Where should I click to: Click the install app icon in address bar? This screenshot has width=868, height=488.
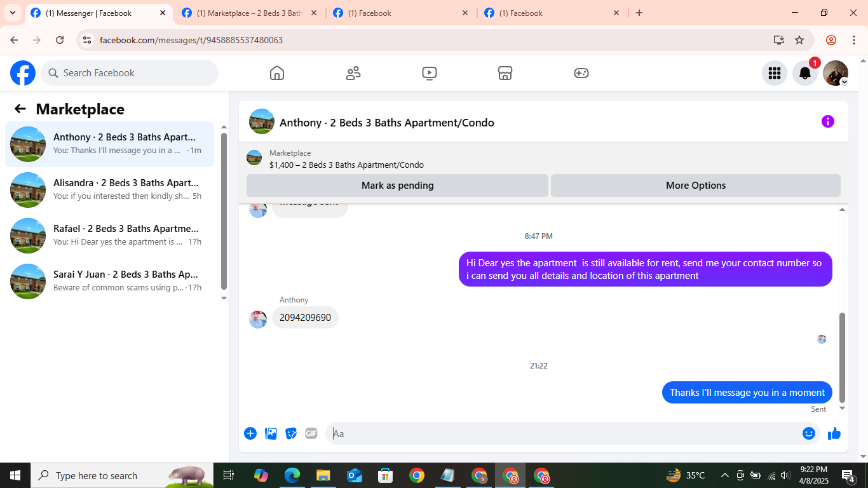[x=779, y=40]
